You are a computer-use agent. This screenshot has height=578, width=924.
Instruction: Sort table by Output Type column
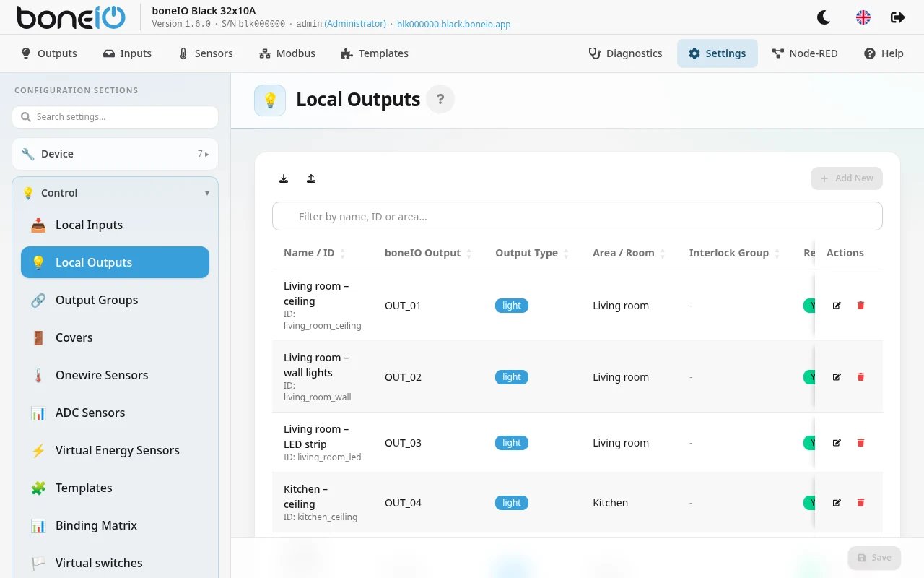pyautogui.click(x=533, y=253)
